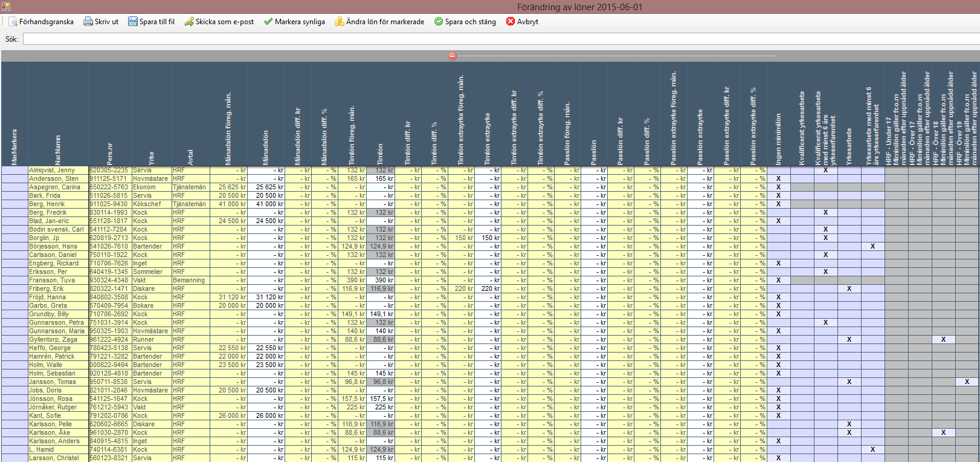Edit Timlön 225 kr for Jörnåker, Rutger
The image size is (980, 462).
(381, 408)
